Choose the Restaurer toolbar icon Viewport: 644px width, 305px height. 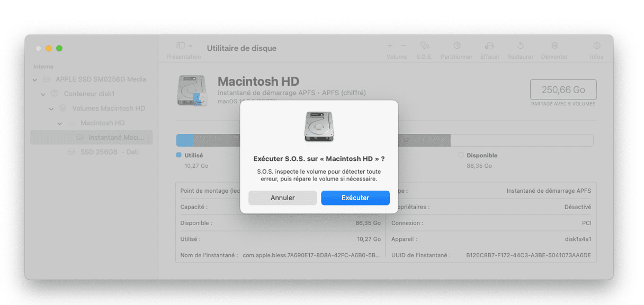pos(520,46)
